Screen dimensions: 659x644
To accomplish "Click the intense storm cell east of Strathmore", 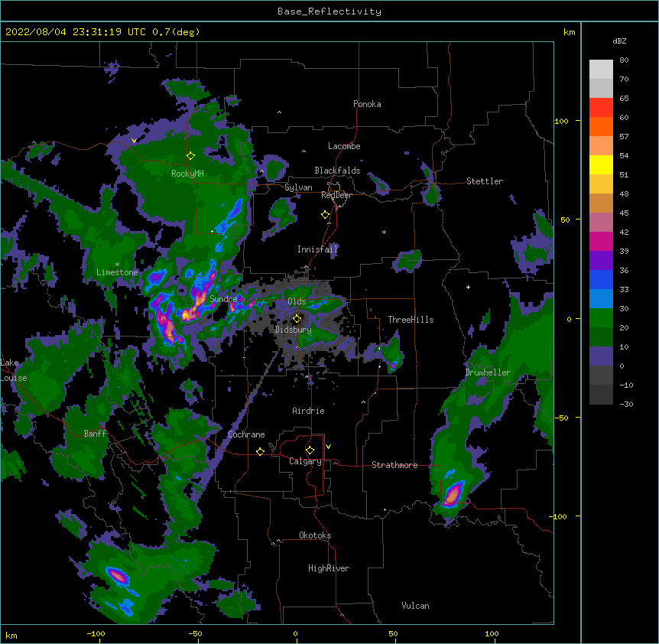I will 453,494.
